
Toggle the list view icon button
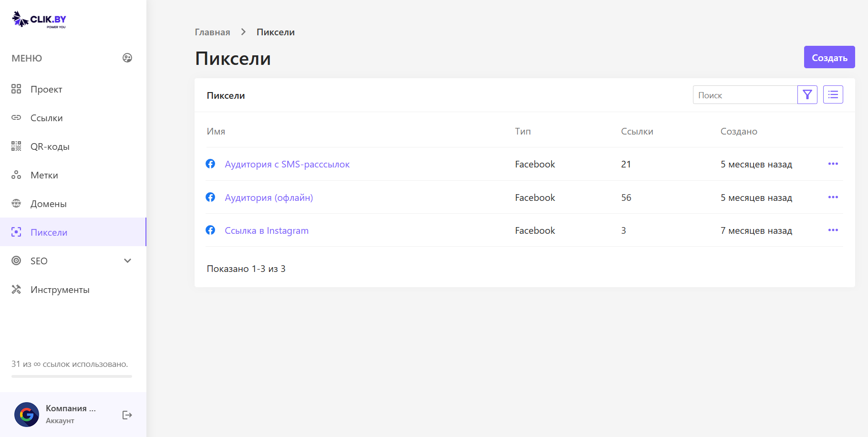(833, 95)
